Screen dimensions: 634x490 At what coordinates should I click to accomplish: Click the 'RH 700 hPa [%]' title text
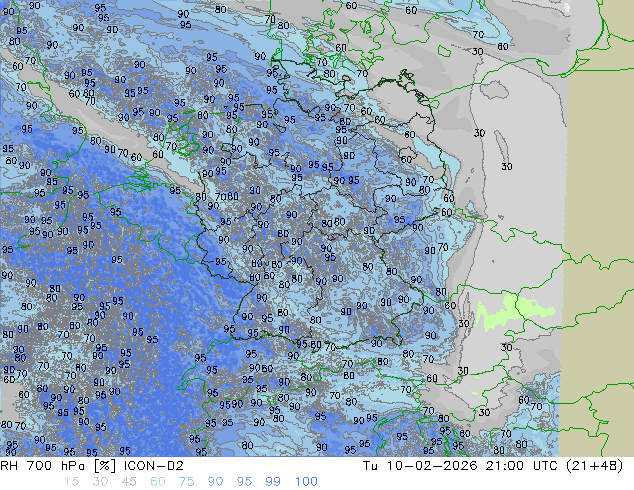(x=59, y=466)
